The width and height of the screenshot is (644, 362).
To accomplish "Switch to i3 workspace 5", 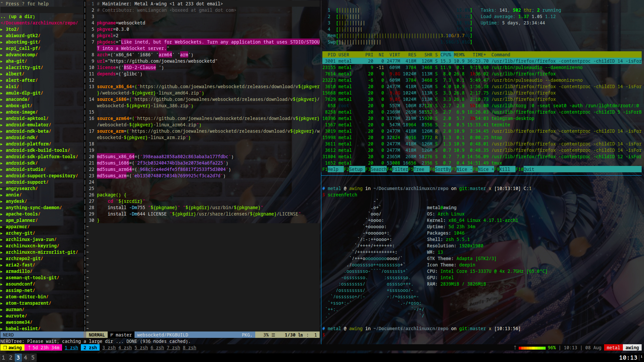I will pyautogui.click(x=33, y=358).
